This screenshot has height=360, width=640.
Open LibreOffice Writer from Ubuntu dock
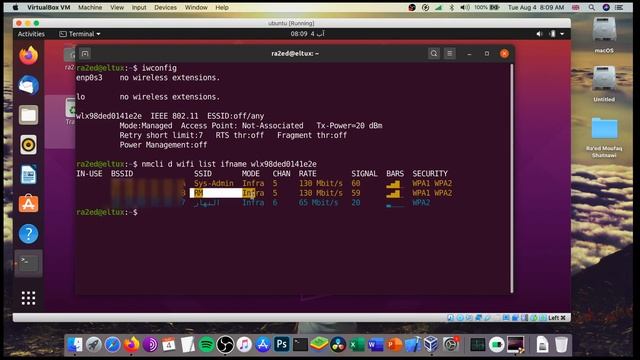(x=28, y=175)
